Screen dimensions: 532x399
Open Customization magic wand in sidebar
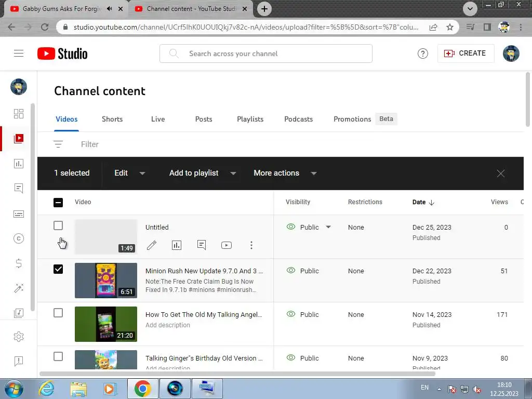point(19,288)
